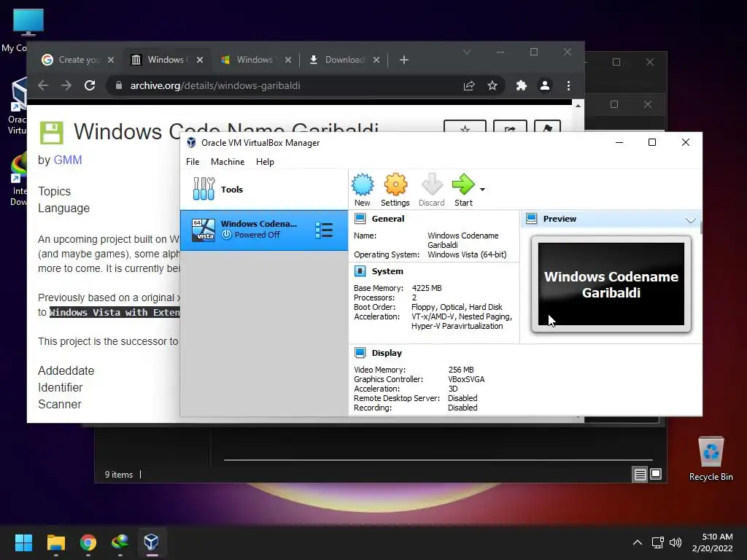Open Chrome from taskbar
The width and height of the screenshot is (747, 560).
click(x=88, y=542)
